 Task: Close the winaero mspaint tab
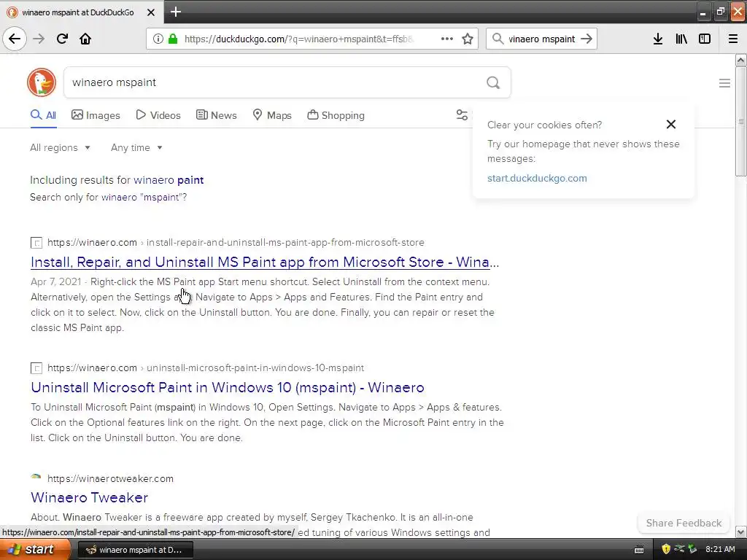[x=150, y=12]
